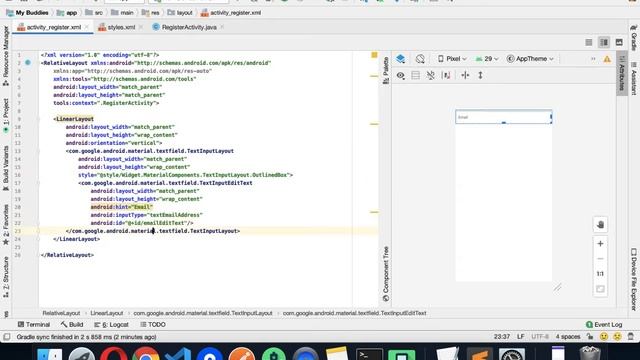Open the 2: Favorites side panel
Image resolution: width=640 pixels, height=360 pixels.
tap(6, 224)
